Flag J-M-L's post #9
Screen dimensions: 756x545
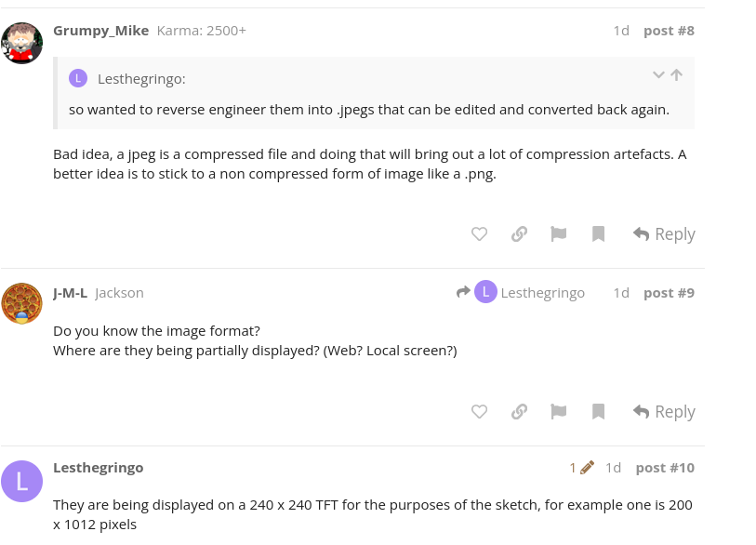559,412
